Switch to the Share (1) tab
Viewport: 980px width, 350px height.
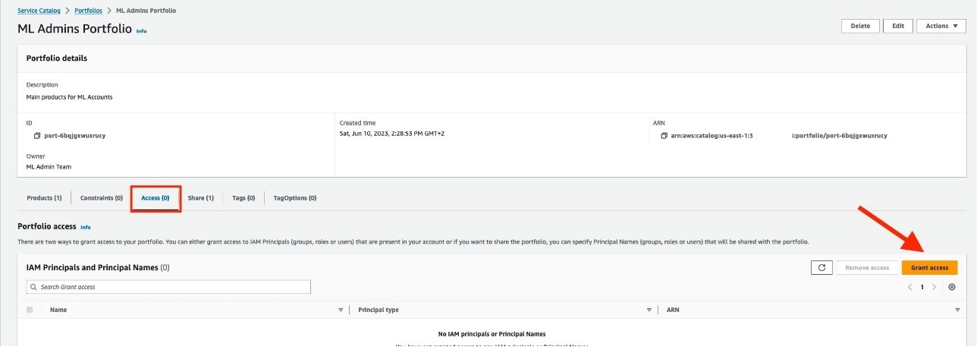coord(200,198)
